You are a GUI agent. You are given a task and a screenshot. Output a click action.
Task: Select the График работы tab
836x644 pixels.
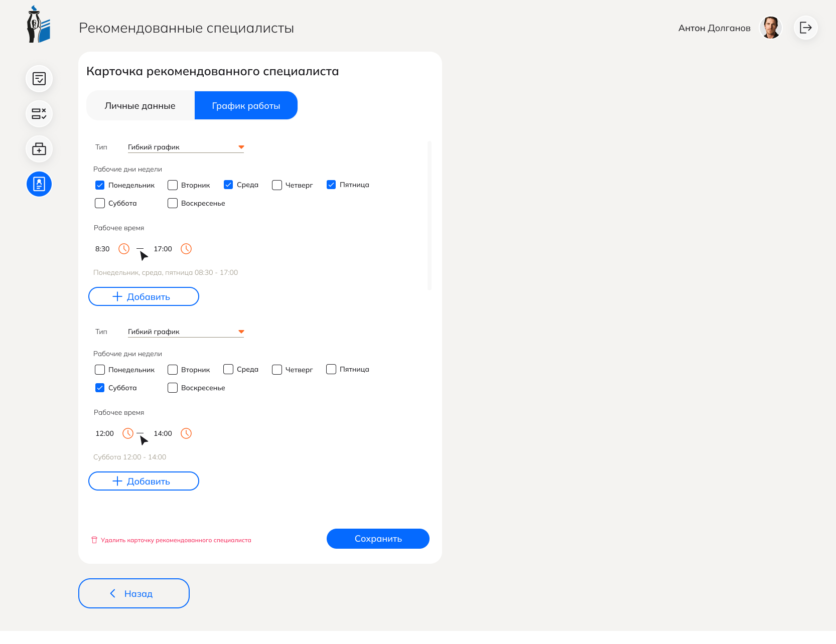pyautogui.click(x=246, y=106)
